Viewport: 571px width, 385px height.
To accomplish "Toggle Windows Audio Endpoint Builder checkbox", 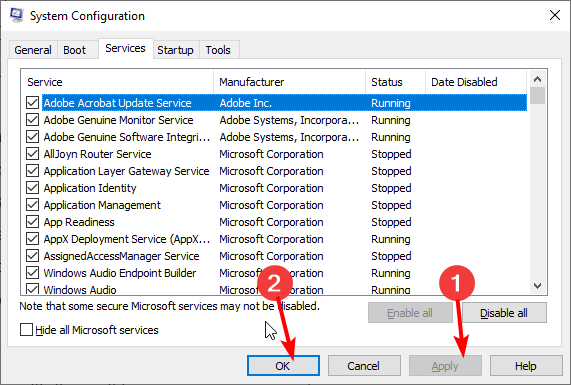I will (x=32, y=273).
